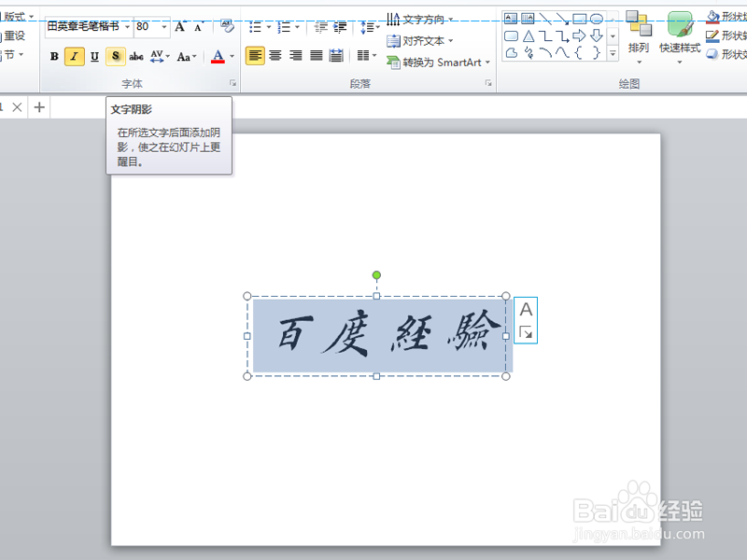Open the Font dialog launcher
Image resolution: width=747 pixels, height=560 pixels.
point(233,83)
